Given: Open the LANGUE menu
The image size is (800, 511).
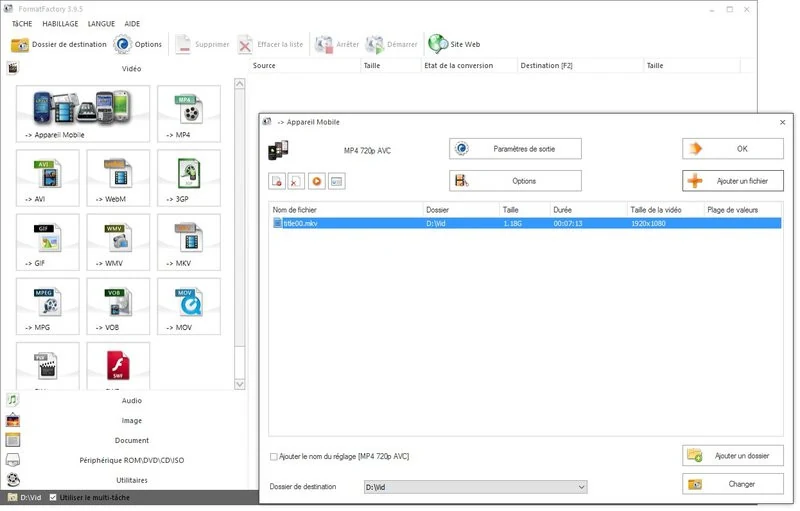Looking at the screenshot, I should (101, 23).
